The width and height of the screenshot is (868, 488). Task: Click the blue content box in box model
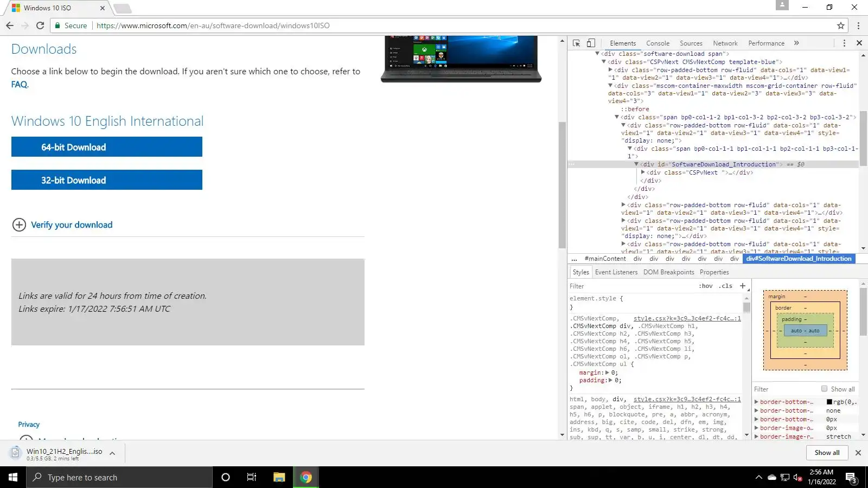pyautogui.click(x=805, y=331)
